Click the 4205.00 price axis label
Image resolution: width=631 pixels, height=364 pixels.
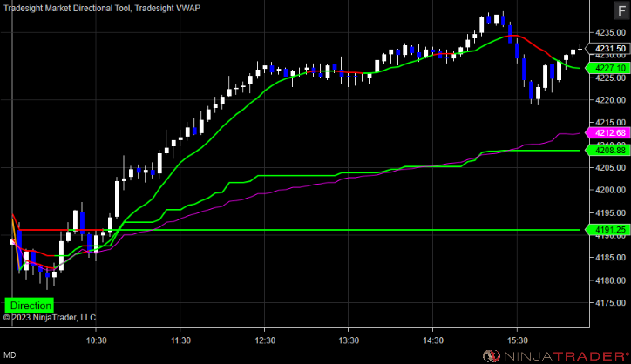coord(610,168)
